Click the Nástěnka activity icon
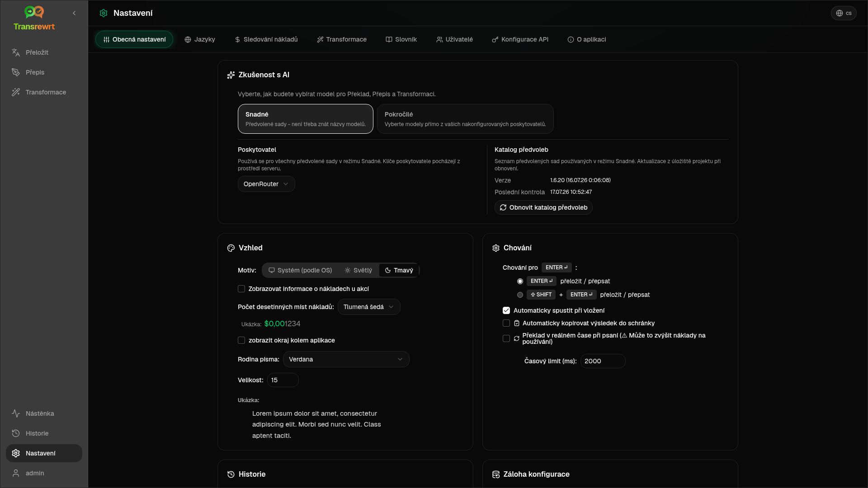 (x=16, y=413)
